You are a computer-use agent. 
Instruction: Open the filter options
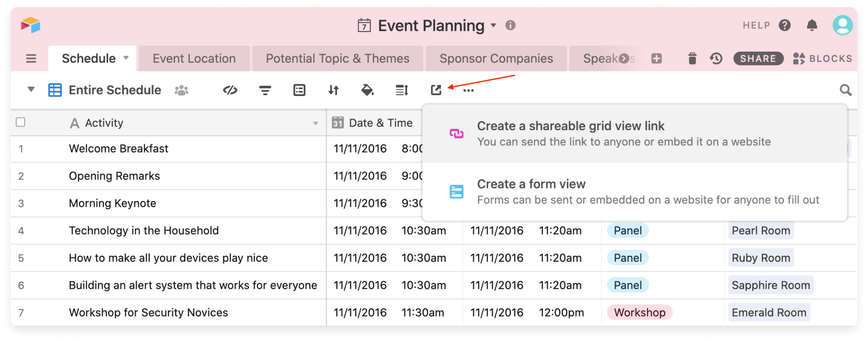click(x=265, y=90)
